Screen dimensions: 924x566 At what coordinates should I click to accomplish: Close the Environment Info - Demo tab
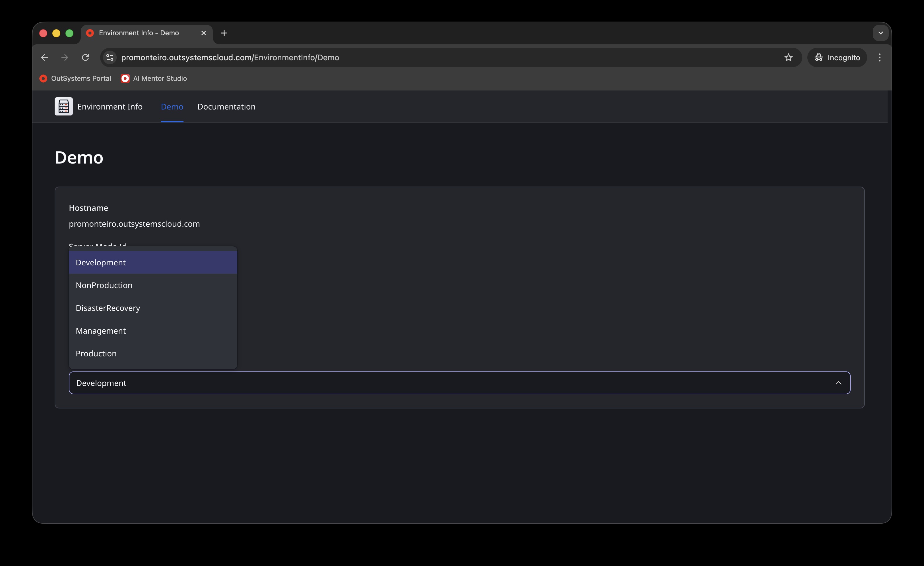click(204, 33)
